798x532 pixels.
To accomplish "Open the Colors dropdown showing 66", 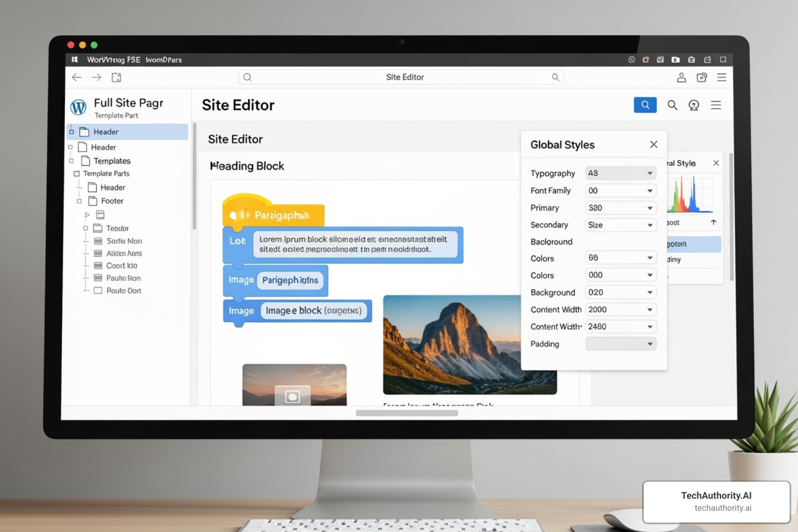I will click(621, 258).
